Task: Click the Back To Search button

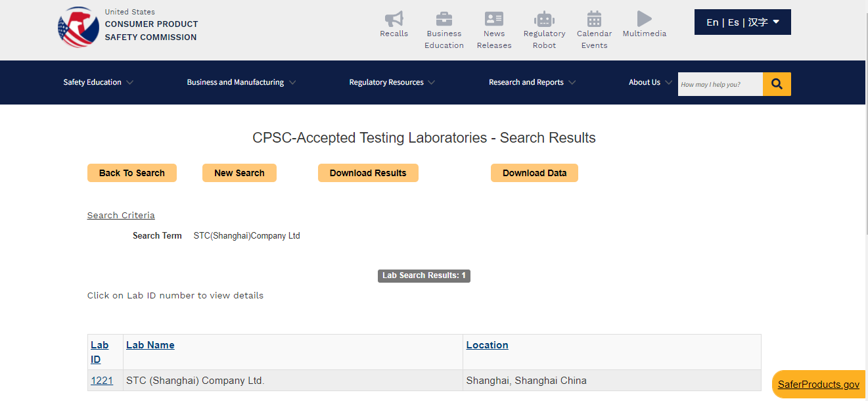Action: coord(132,173)
